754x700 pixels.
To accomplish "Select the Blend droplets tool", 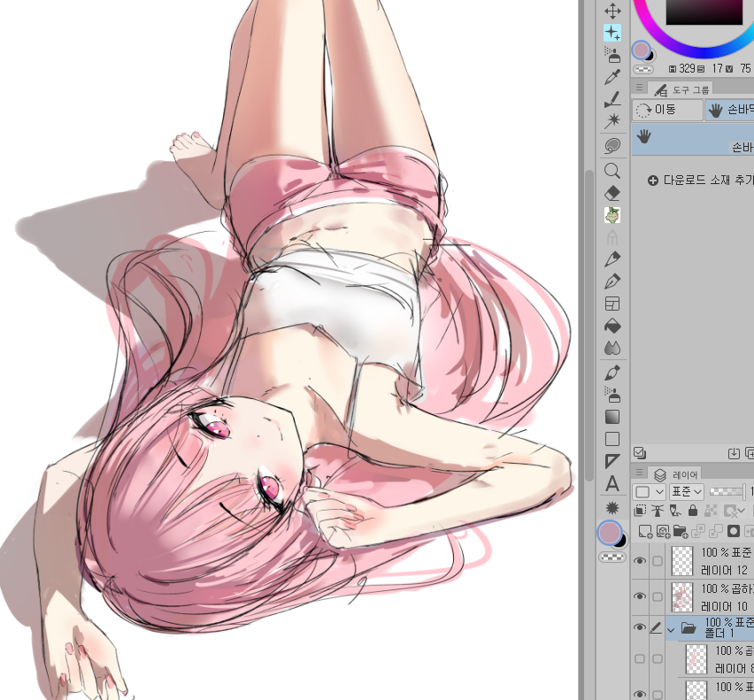I will [612, 348].
